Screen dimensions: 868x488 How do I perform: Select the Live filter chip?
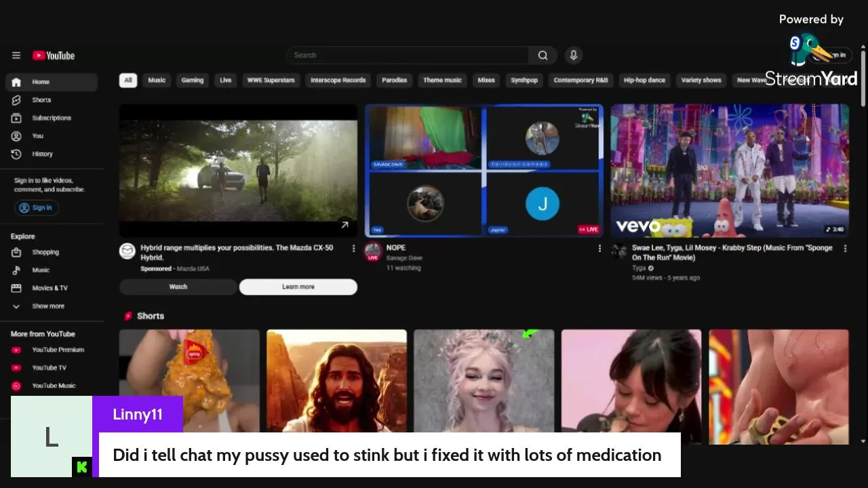coord(226,80)
